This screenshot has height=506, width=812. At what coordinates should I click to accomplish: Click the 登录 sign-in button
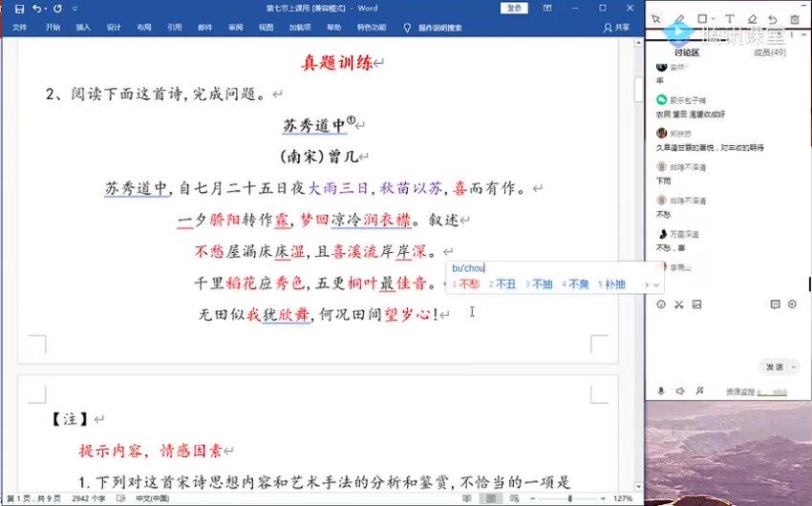[x=514, y=9]
